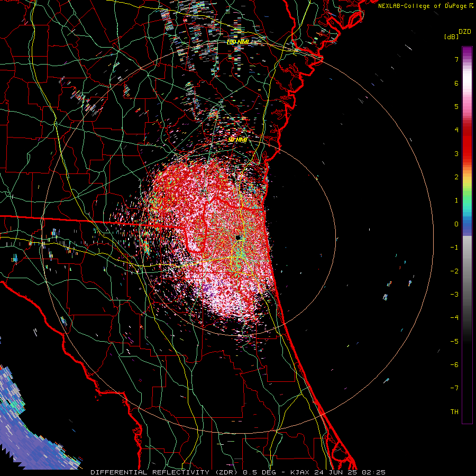
Task: Click the DZD product label above color bar
Action: (x=464, y=32)
